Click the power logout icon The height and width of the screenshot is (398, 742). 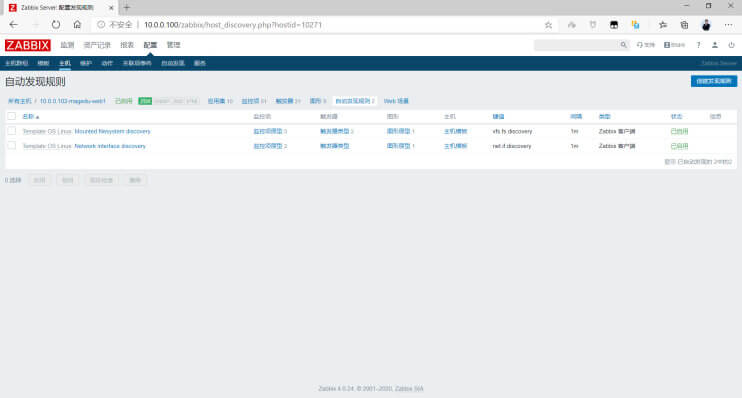click(731, 45)
